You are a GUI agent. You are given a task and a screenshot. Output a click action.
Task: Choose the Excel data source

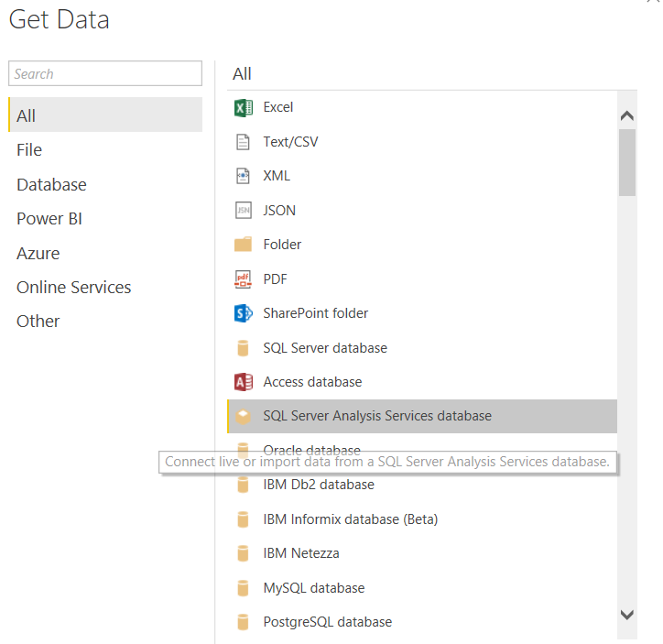[422, 107]
